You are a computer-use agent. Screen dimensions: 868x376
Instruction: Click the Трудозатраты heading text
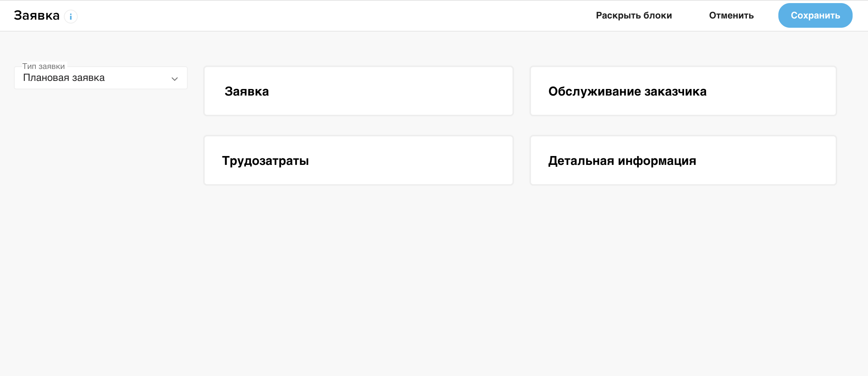[x=265, y=161]
